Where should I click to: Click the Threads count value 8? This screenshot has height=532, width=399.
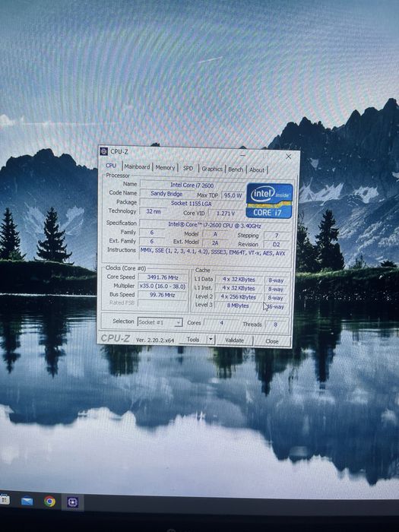(x=275, y=325)
